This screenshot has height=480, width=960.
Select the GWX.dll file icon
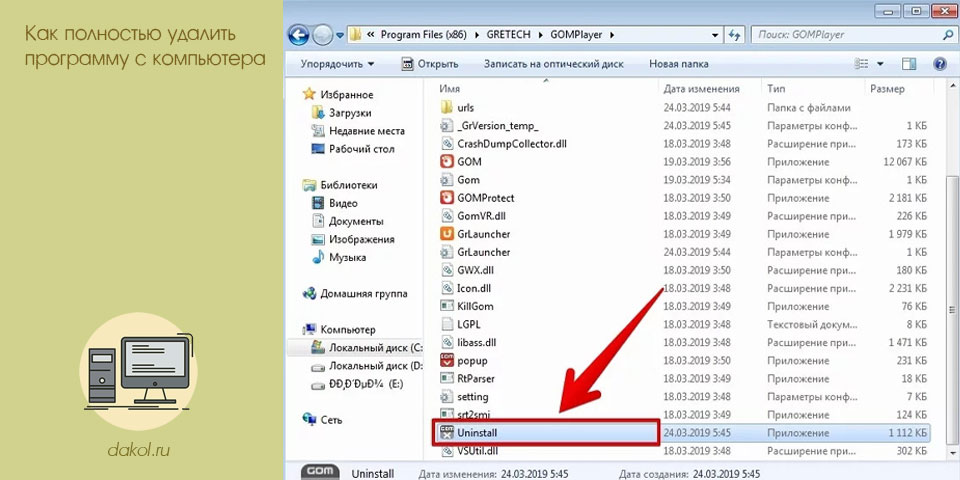(447, 270)
